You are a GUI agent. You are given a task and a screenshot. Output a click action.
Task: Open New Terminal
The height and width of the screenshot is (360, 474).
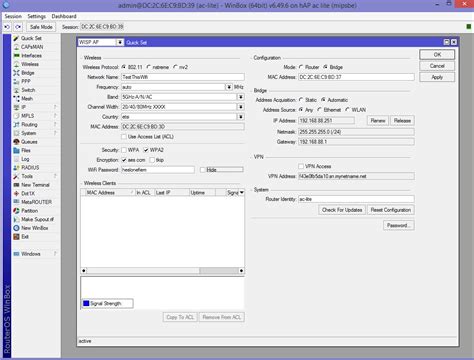tap(35, 185)
